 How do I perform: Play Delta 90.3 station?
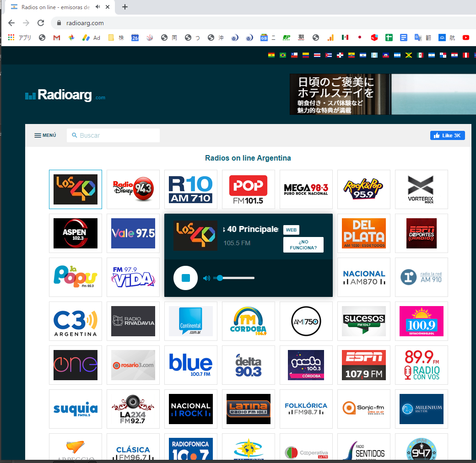tap(249, 365)
